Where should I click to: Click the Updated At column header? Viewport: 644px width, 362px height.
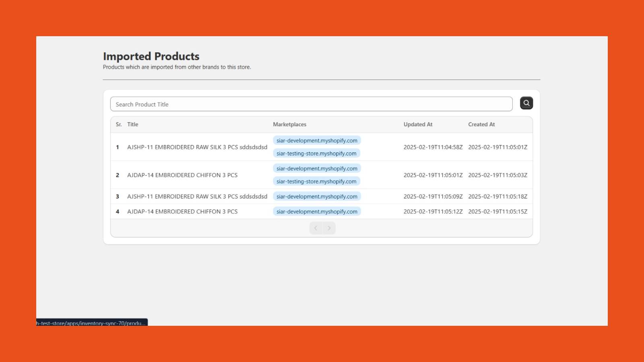418,124
